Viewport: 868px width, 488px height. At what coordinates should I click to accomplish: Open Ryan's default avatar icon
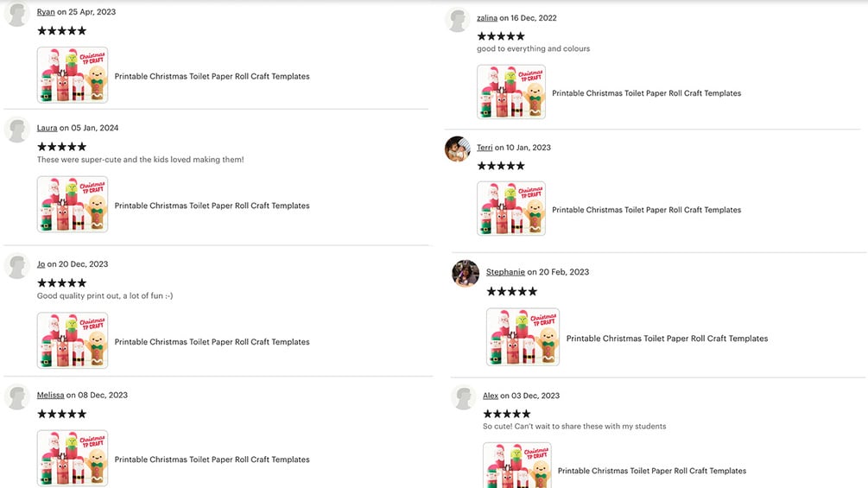tap(17, 13)
